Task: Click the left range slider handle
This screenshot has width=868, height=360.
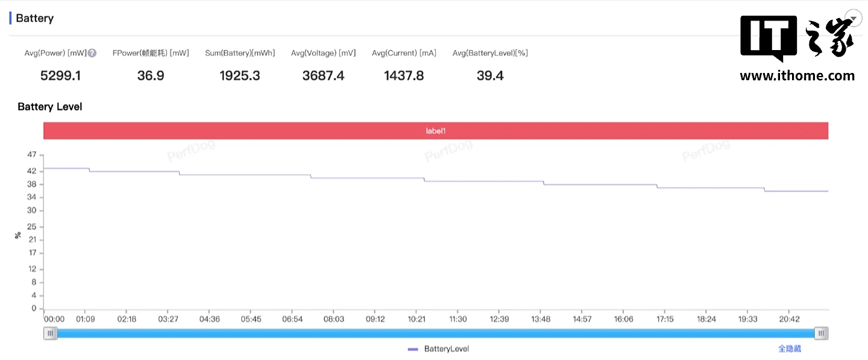Action: [x=51, y=333]
